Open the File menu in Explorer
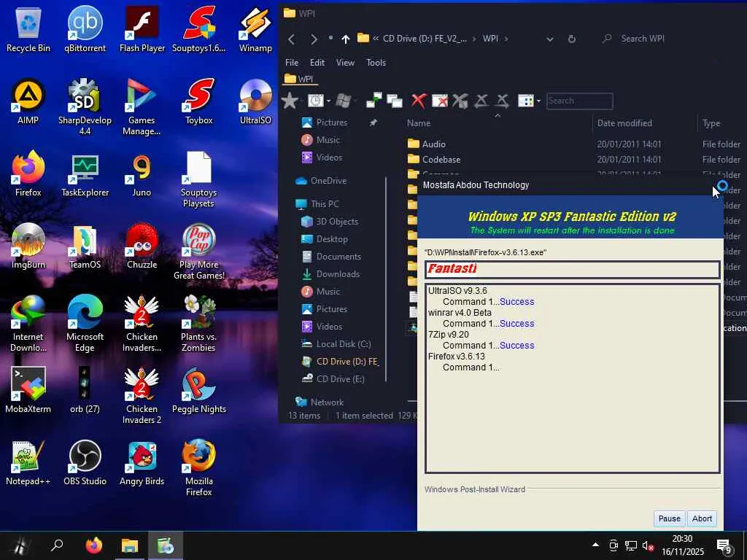Image resolution: width=747 pixels, height=560 pixels. pos(292,63)
